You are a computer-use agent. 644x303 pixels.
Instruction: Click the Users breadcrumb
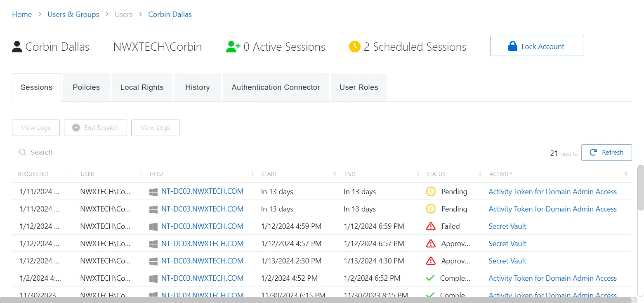pos(123,14)
